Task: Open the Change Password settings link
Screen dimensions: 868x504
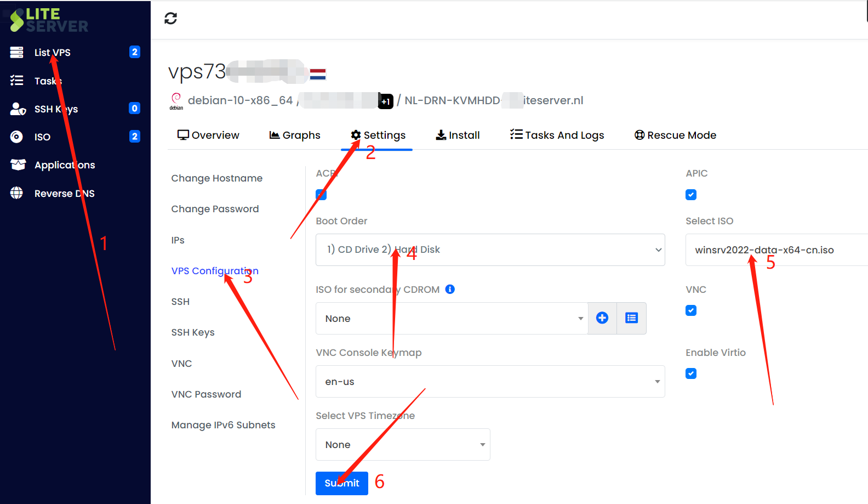Action: point(215,209)
